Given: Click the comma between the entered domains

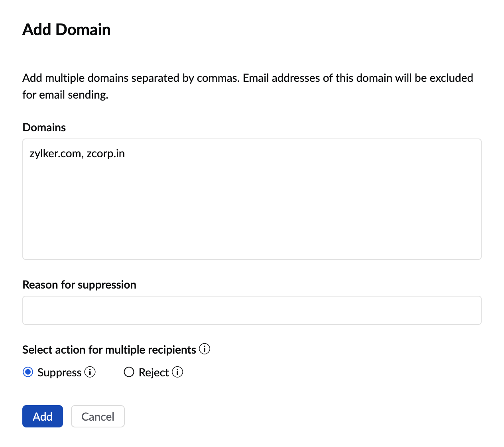Looking at the screenshot, I should [83, 156].
